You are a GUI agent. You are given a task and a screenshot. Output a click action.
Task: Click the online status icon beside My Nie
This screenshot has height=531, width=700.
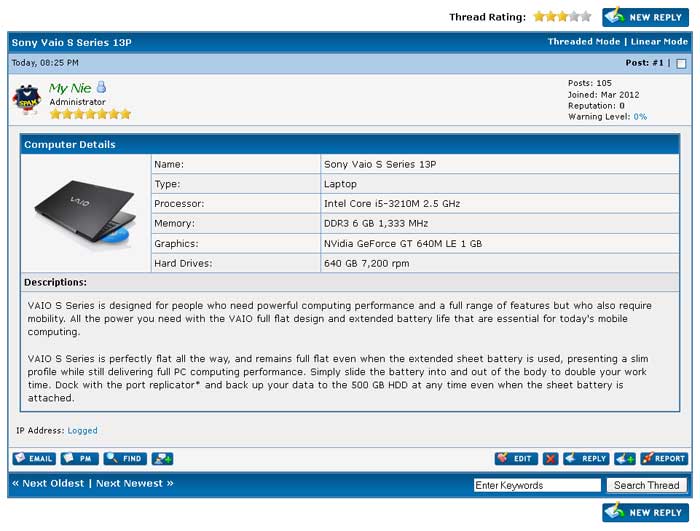point(101,88)
